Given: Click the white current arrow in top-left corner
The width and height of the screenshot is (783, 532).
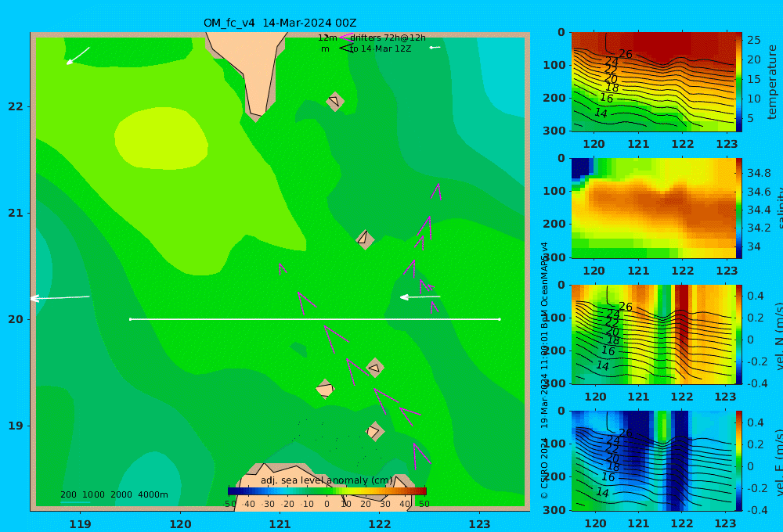Looking at the screenshot, I should pos(78,56).
